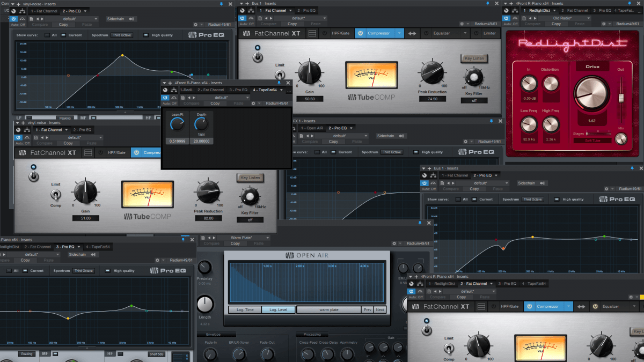Image resolution: width=644 pixels, height=362 pixels.
Task: Click Cross-Feed knob in Open AIR Processing
Action: pos(308,354)
